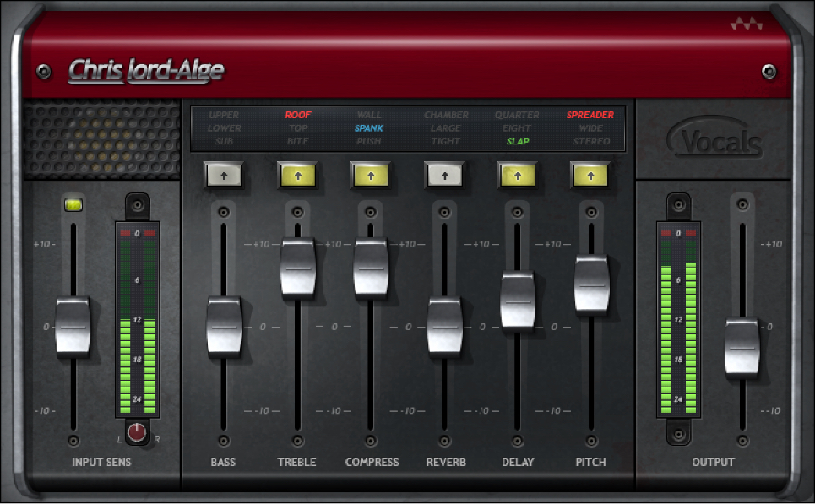815x504 pixels.
Task: Select the SPANK compress mode label
Action: pos(369,128)
